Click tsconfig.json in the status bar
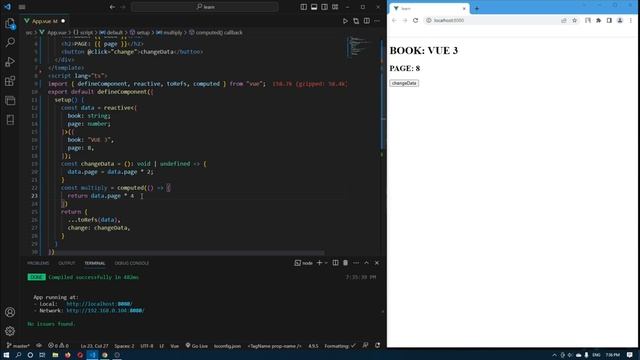The image size is (640, 360). 227,346
